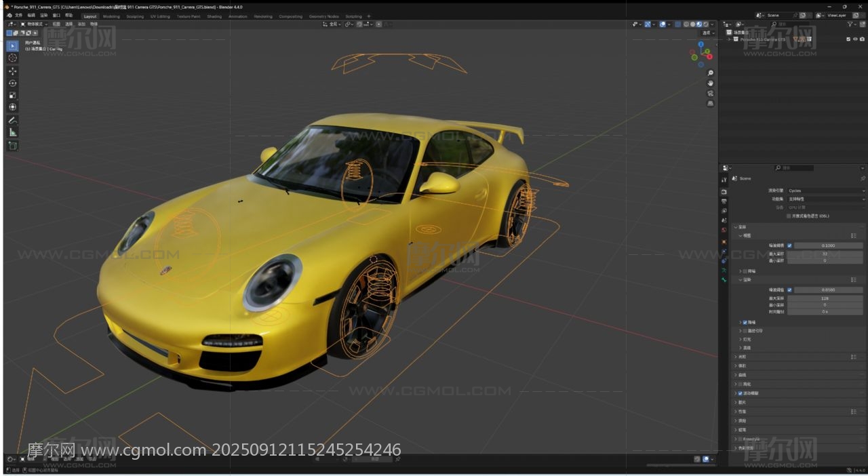Switch to material preview shading
The image size is (868, 476).
coord(700,24)
